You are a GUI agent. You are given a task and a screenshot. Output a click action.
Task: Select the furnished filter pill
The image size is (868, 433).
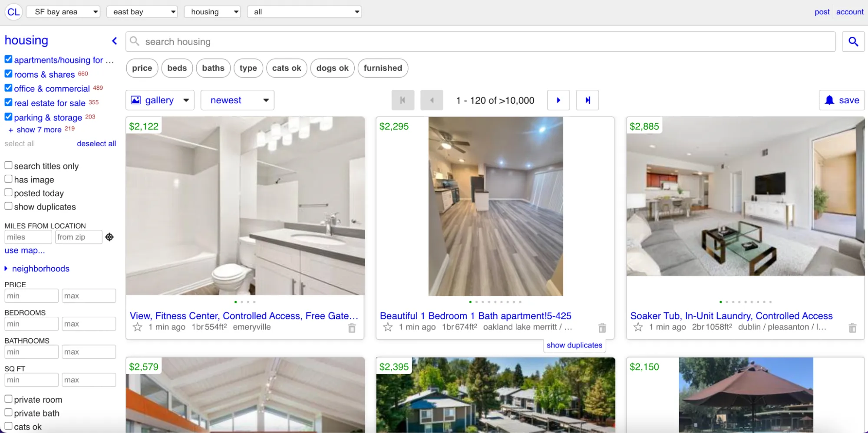point(383,68)
